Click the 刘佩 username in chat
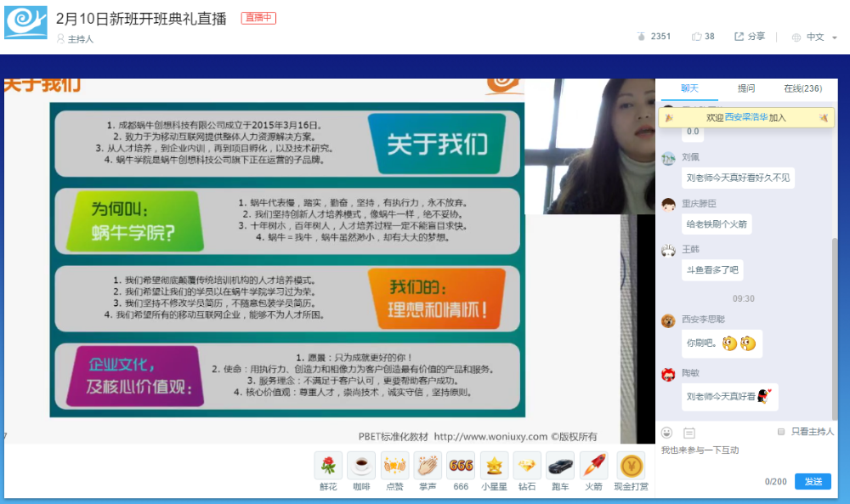 tap(690, 157)
